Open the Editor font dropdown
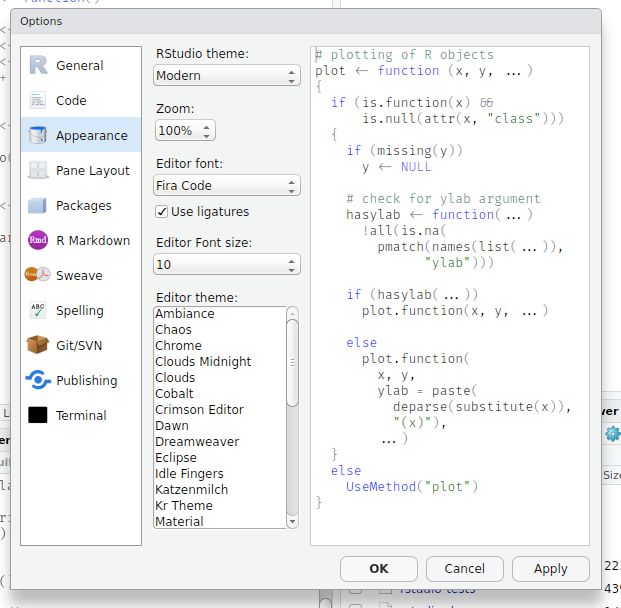This screenshot has height=608, width=621. (x=227, y=185)
